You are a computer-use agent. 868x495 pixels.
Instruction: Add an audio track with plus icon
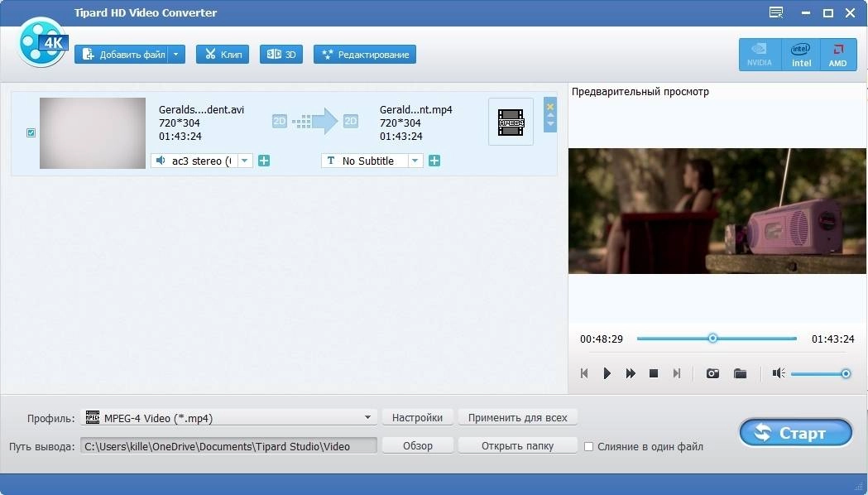tap(264, 161)
